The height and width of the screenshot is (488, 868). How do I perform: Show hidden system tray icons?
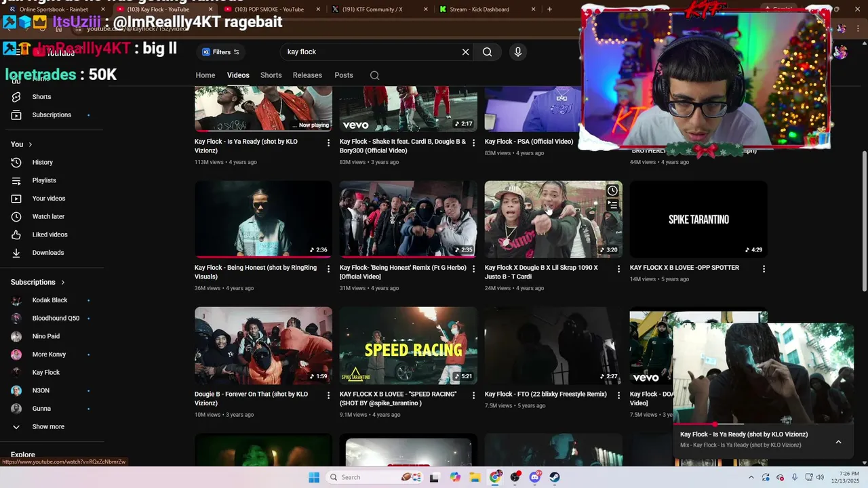tap(751, 477)
